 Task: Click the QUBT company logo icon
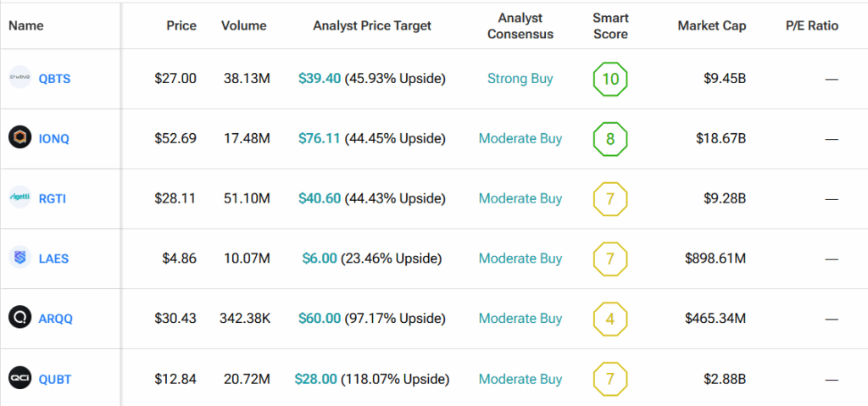click(19, 379)
